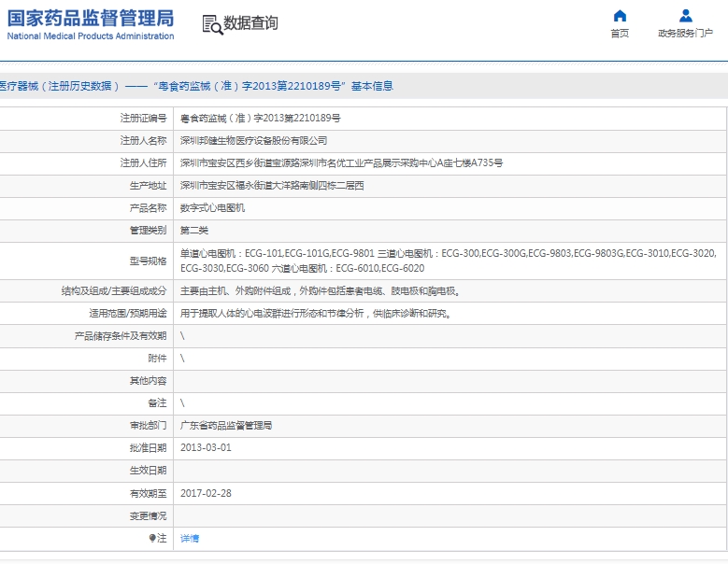Click the home house icon
Viewport: 728px width, 564px height.
pyautogui.click(x=620, y=16)
